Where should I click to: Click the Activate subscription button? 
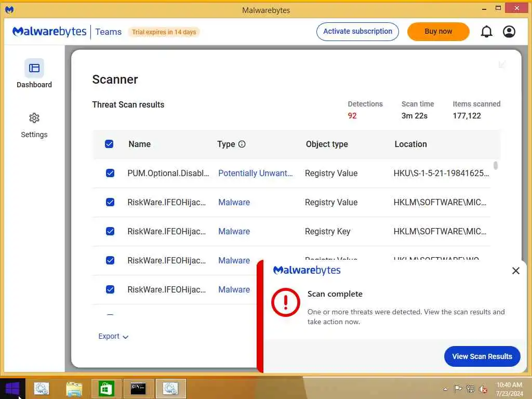(357, 32)
